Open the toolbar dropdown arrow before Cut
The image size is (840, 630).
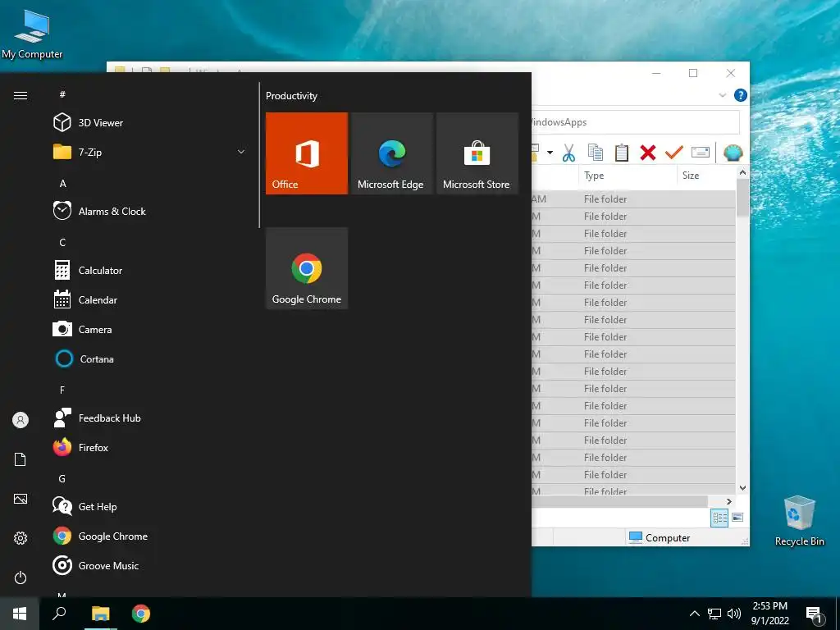pyautogui.click(x=550, y=153)
